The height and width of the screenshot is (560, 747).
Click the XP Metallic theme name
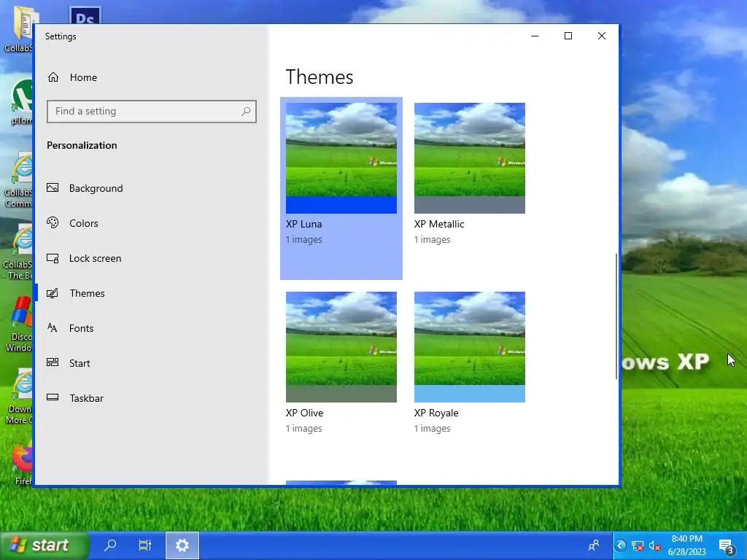click(439, 224)
